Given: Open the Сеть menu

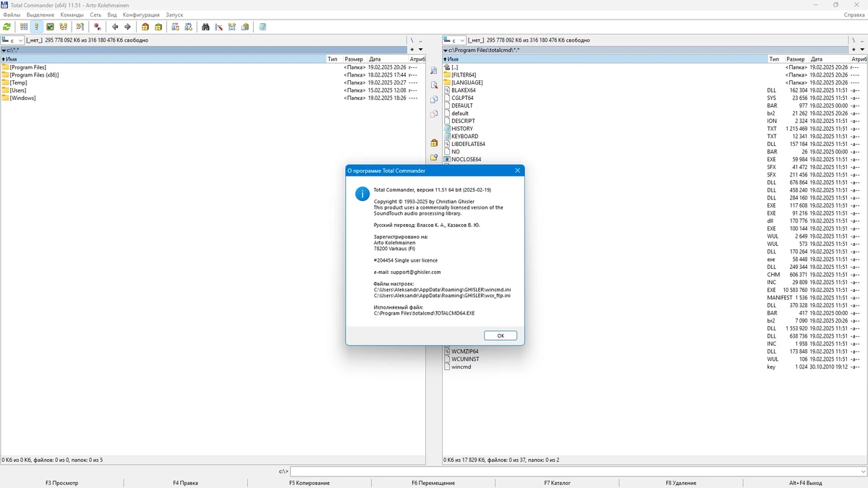Looking at the screenshot, I should tap(95, 14).
